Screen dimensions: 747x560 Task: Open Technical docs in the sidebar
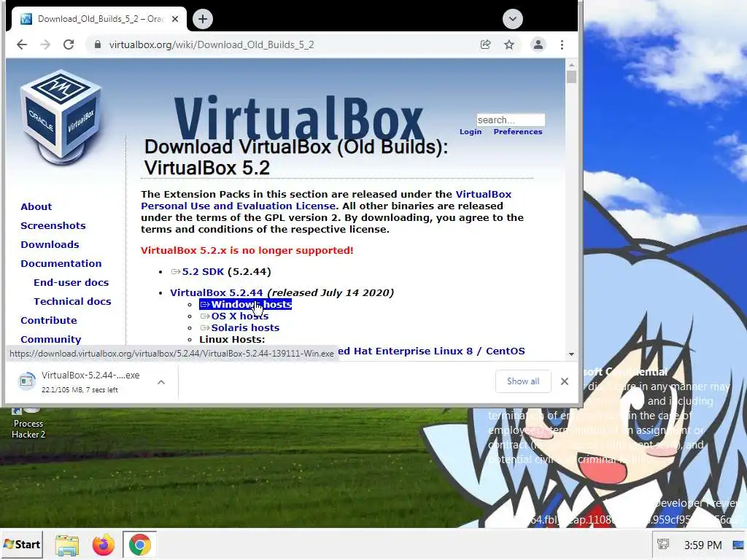pos(72,301)
